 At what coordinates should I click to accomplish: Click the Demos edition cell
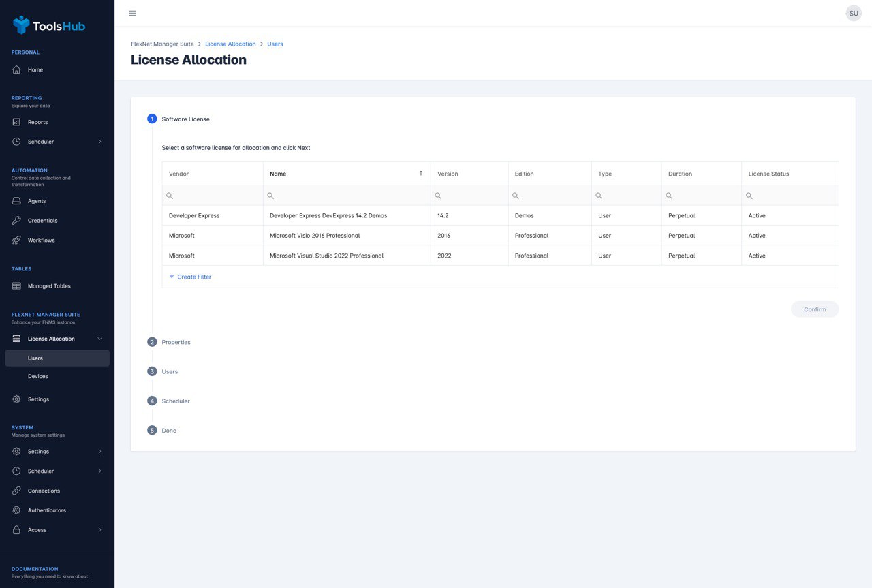[x=550, y=215]
